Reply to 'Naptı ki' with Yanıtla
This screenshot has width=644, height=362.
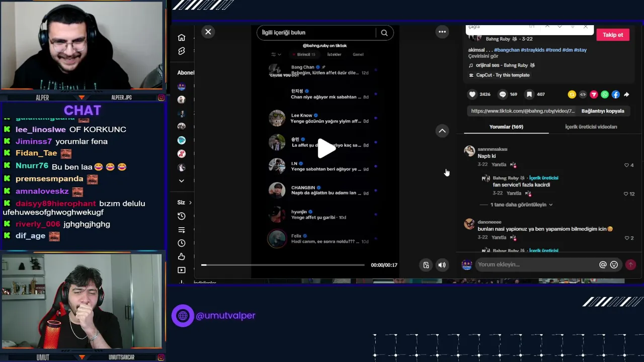[x=499, y=165]
